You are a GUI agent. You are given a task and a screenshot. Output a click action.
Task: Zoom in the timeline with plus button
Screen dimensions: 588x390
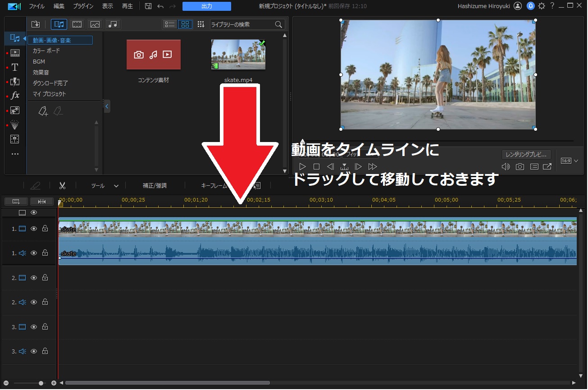tap(54, 383)
